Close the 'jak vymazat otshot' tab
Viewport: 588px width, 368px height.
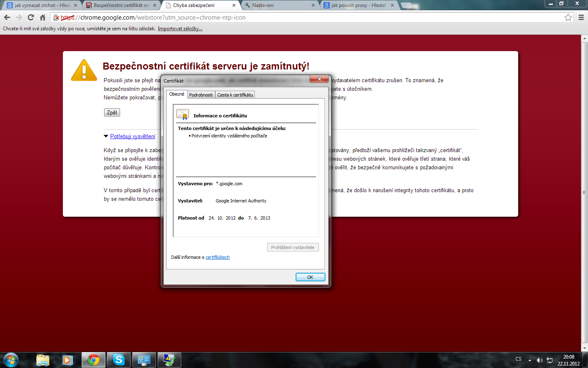(x=76, y=5)
